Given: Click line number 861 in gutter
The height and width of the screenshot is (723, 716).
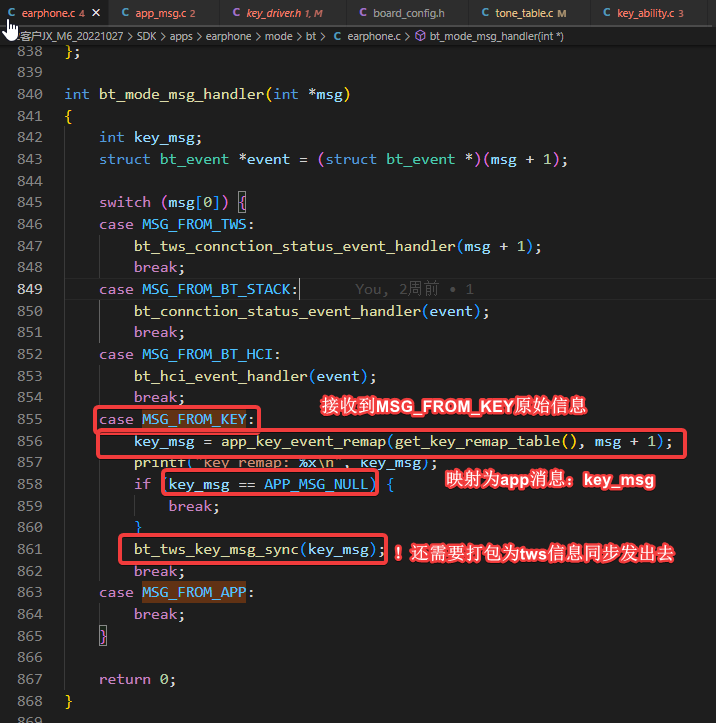Looking at the screenshot, I should click(x=30, y=549).
